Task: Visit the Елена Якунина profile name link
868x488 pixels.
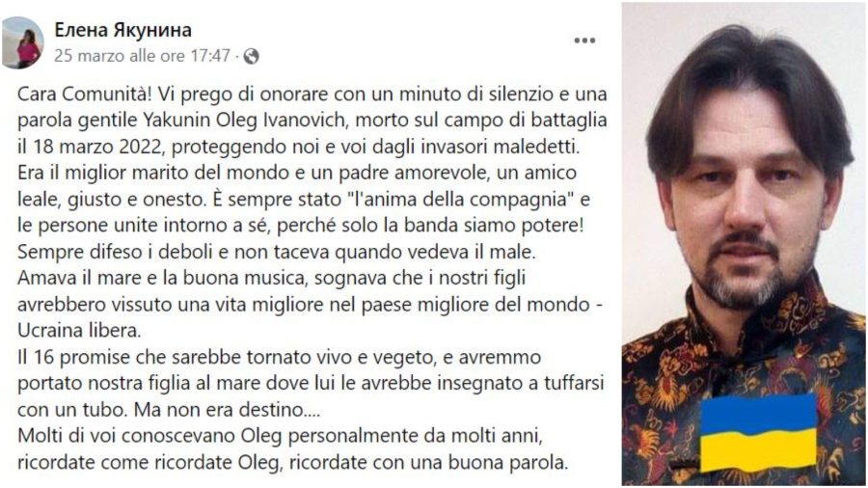Action: click(x=122, y=30)
